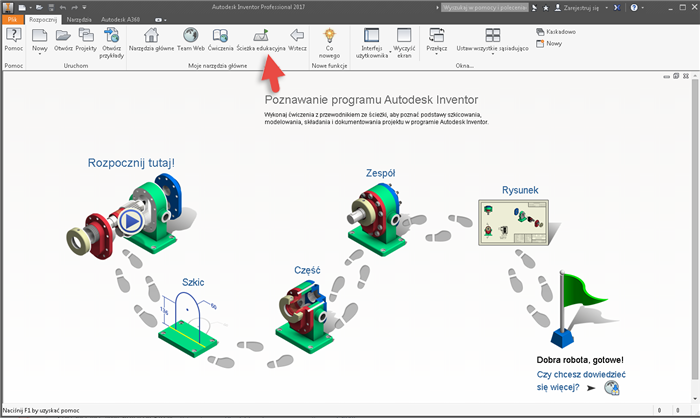Viewport: 700px width, 418px height.
Task: Click Czy chcesz dowiedzieć się więcej link
Action: click(581, 380)
